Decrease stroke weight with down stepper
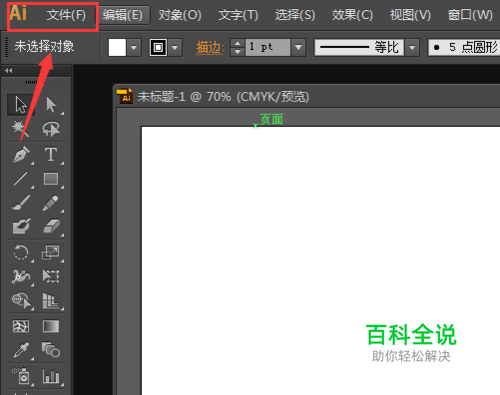Viewport: 500px width, 395px height. [x=237, y=52]
